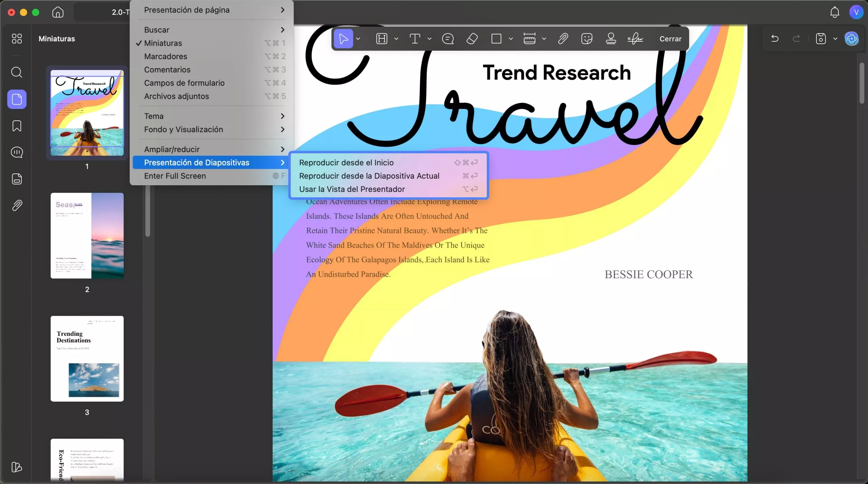Open the notifications bell
This screenshot has height=484, width=868.
834,12
